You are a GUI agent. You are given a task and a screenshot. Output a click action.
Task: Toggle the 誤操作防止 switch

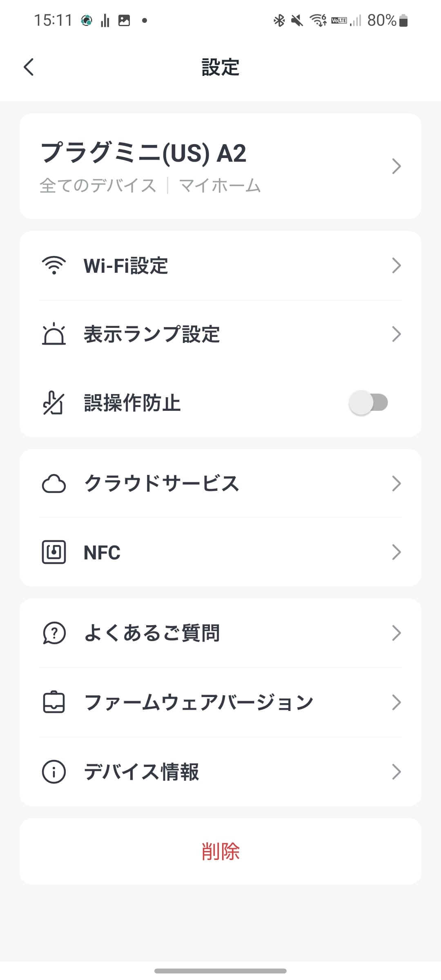pos(368,403)
